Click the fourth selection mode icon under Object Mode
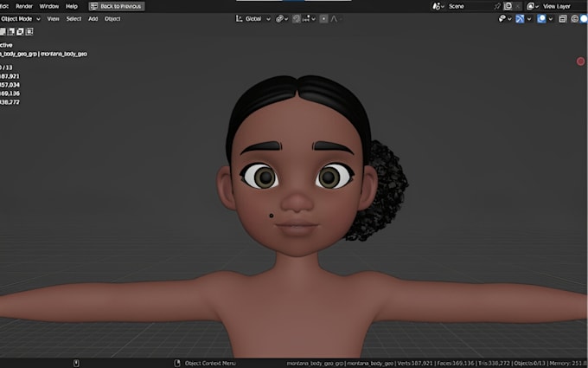The height and width of the screenshot is (368, 588). tap(29, 31)
